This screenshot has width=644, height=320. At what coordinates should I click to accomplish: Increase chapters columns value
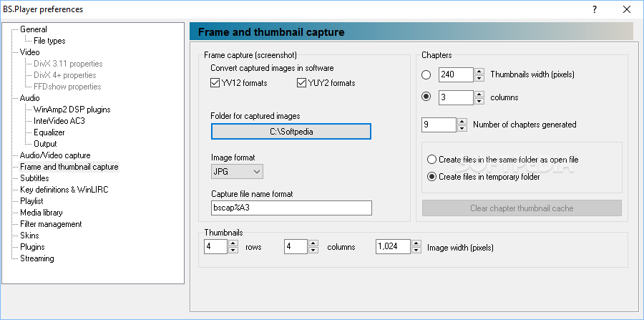(x=479, y=94)
